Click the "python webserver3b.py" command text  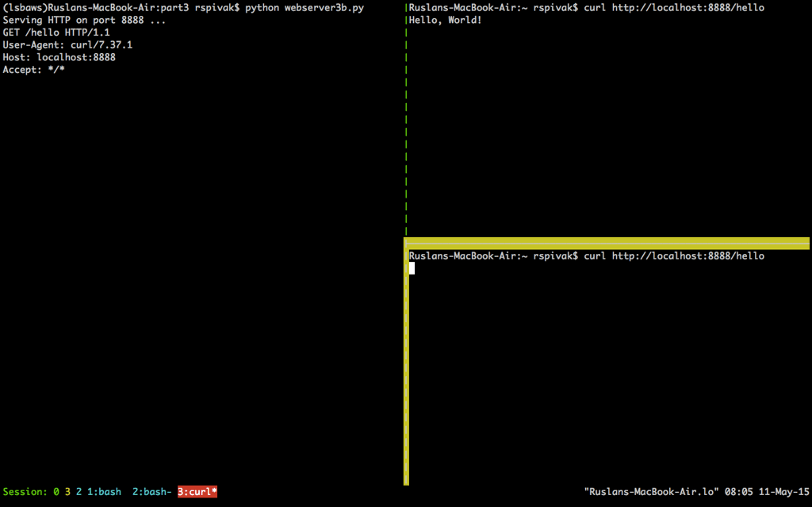tap(304, 8)
